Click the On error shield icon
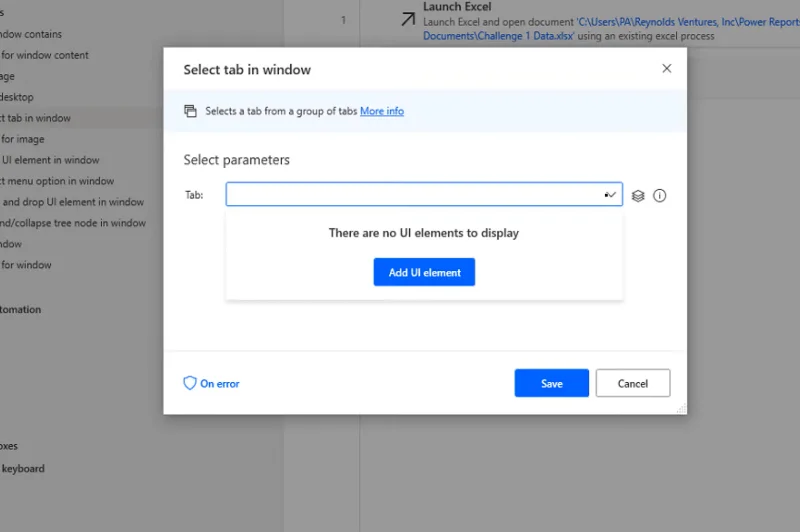Viewport: 800px width, 532px height. [190, 383]
